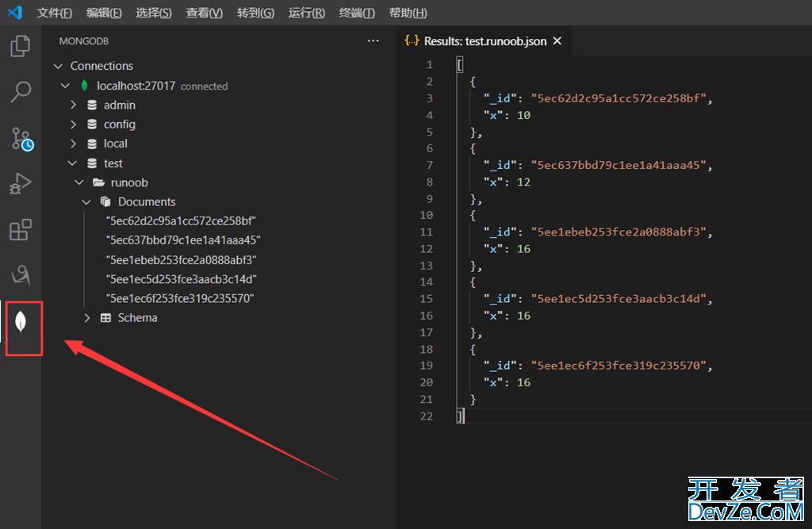Click the _id value on editor line 19
The image size is (812, 529).
click(619, 366)
